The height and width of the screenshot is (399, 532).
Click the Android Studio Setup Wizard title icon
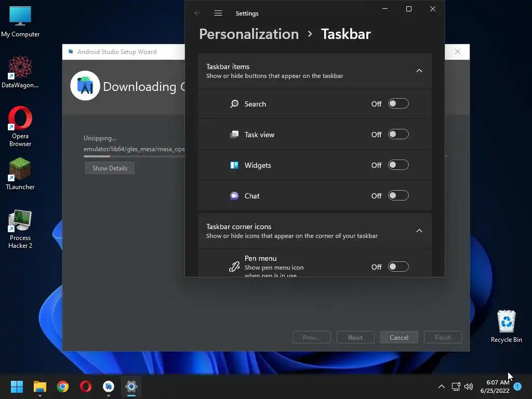tap(71, 51)
